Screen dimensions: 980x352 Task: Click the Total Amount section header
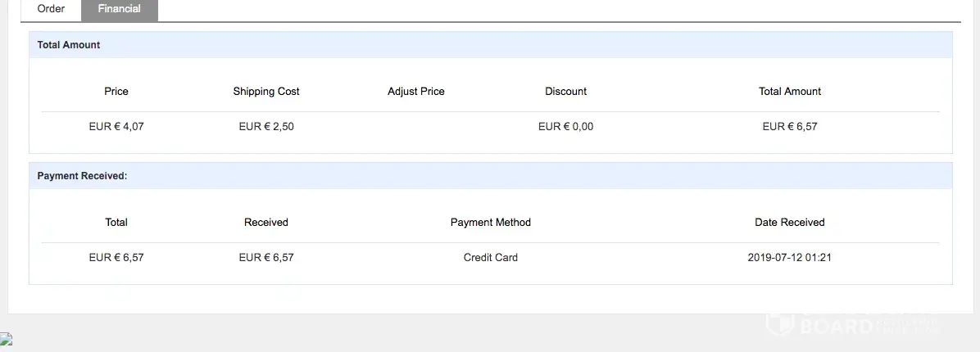point(69,45)
